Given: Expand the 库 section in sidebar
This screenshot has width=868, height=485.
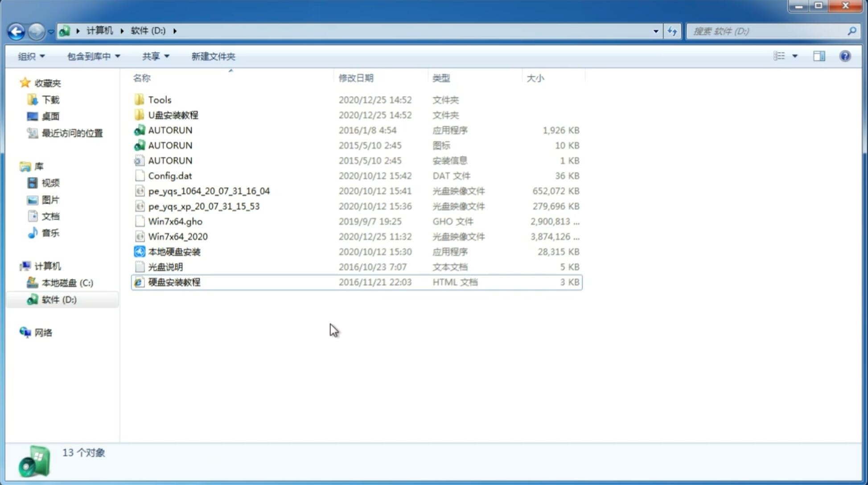Looking at the screenshot, I should [x=16, y=166].
